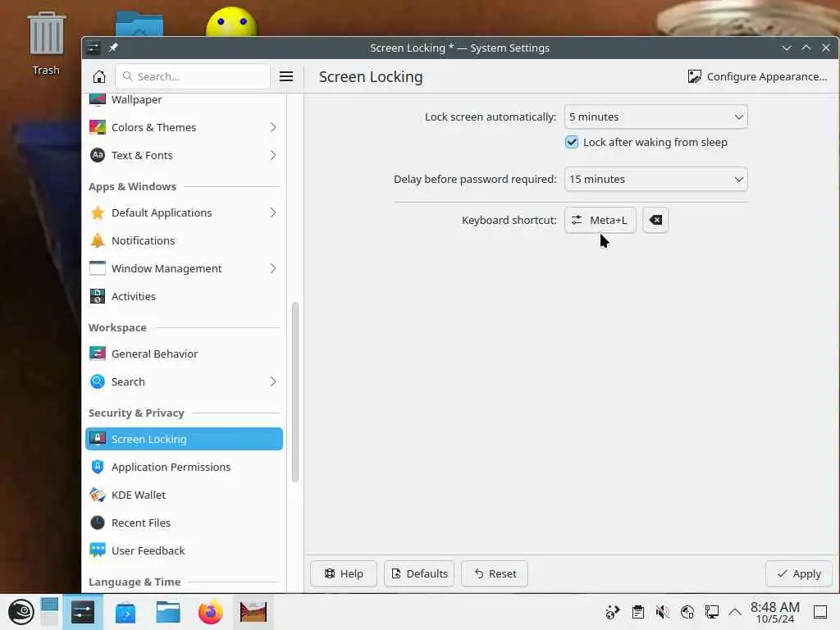Click the Text & Fonts Aa icon

[98, 155]
